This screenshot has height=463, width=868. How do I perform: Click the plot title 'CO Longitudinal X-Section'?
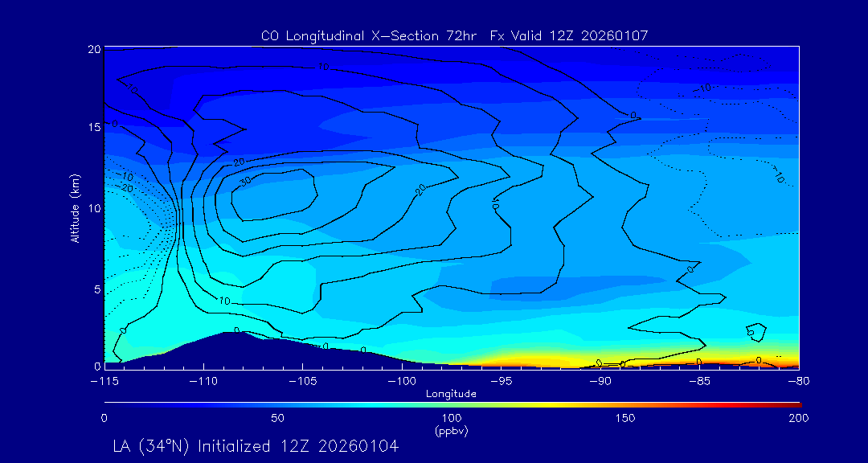point(454,36)
